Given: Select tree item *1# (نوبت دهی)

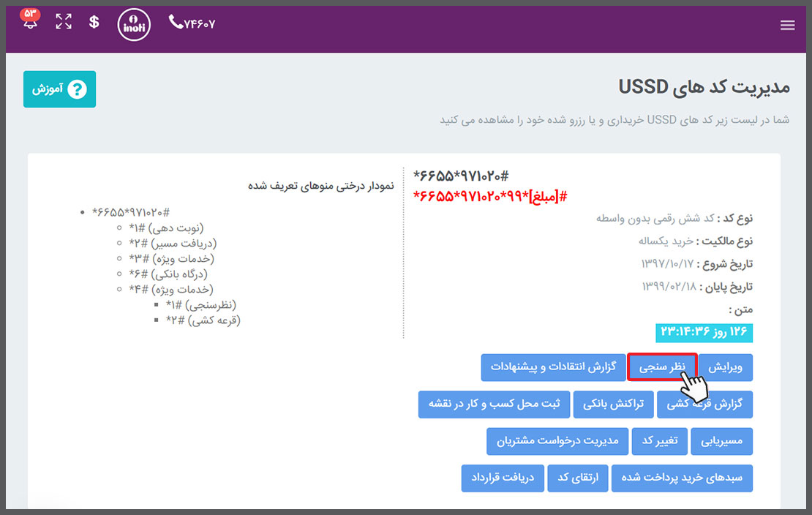Looking at the screenshot, I should (166, 228).
